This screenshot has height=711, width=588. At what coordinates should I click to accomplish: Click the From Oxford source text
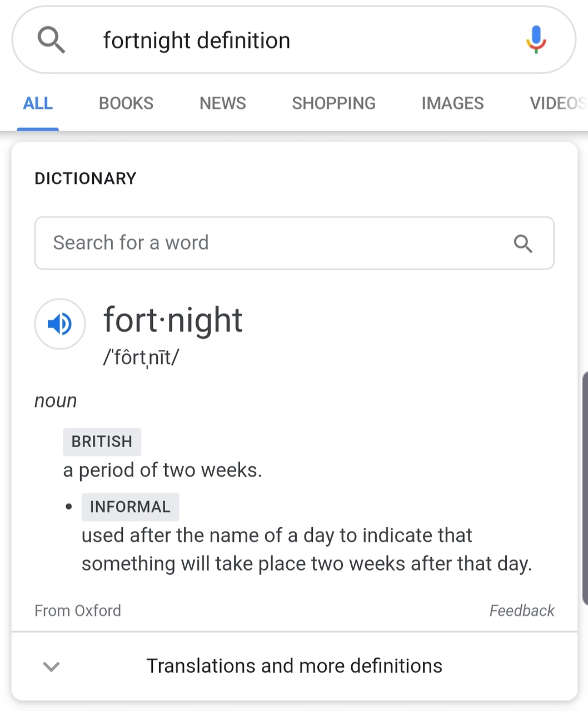tap(78, 610)
